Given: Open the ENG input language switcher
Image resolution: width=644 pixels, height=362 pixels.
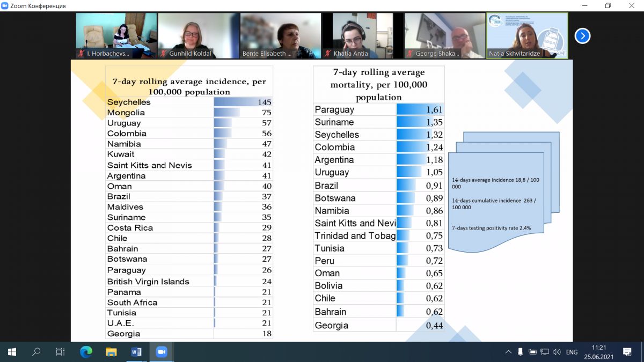Looking at the screenshot, I should (x=572, y=352).
